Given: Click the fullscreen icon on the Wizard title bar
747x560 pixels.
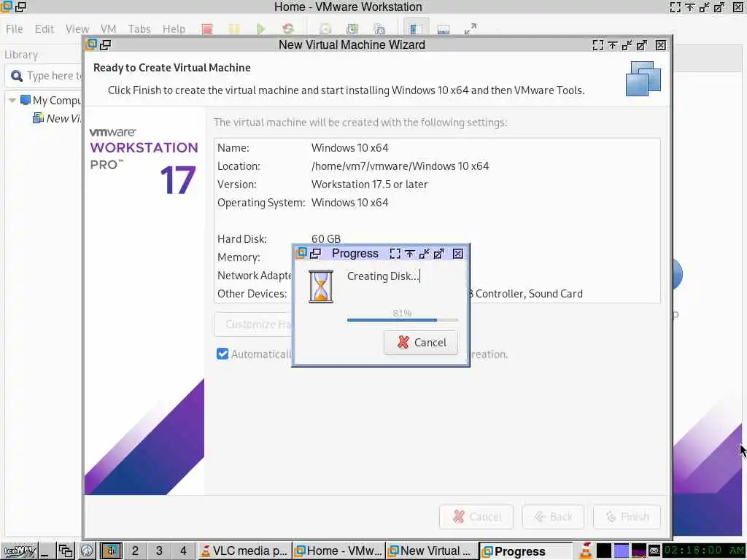Looking at the screenshot, I should click(x=597, y=44).
